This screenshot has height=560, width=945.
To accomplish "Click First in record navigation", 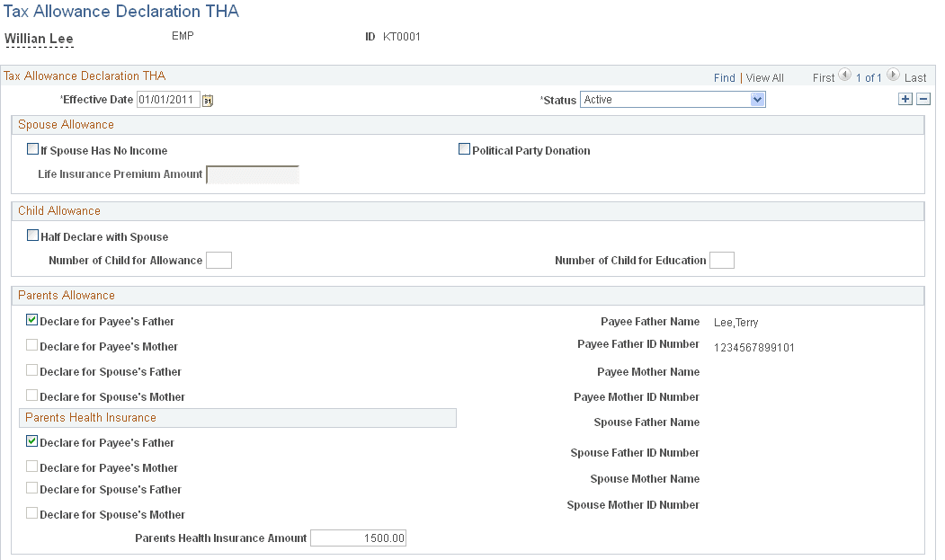I will 824,77.
